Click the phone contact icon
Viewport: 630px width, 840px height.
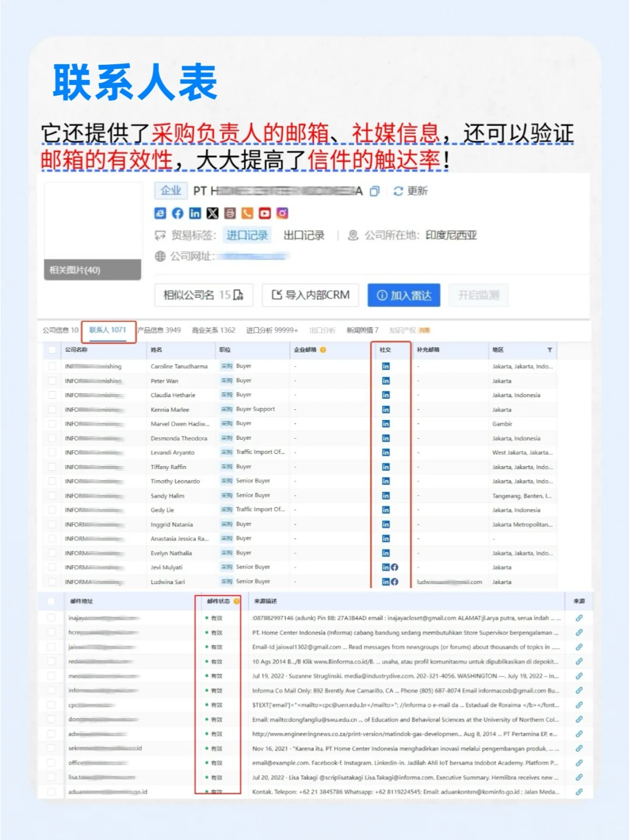coord(247,213)
